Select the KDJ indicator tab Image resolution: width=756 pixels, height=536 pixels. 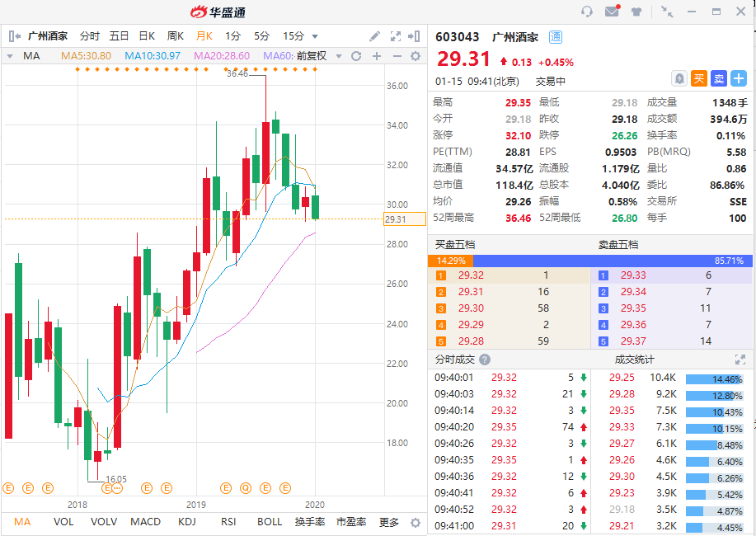click(186, 522)
